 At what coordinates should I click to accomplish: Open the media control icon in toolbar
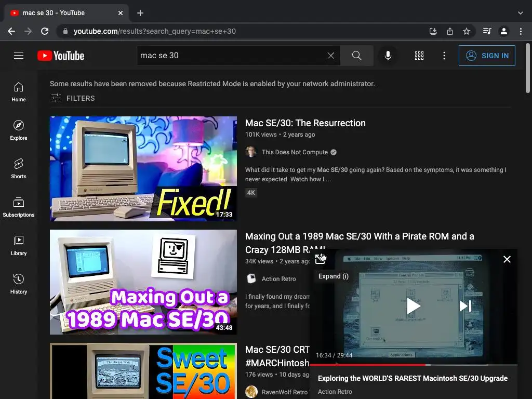[487, 31]
